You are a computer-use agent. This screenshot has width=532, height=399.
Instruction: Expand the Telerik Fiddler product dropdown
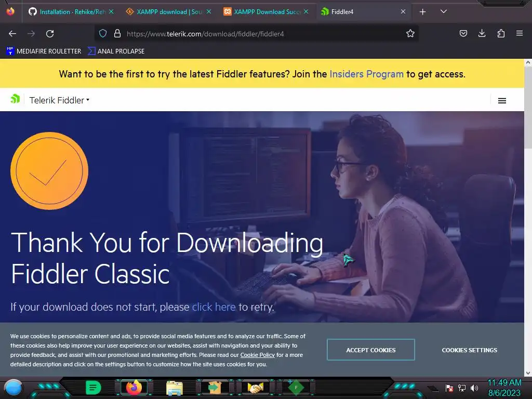pos(59,100)
